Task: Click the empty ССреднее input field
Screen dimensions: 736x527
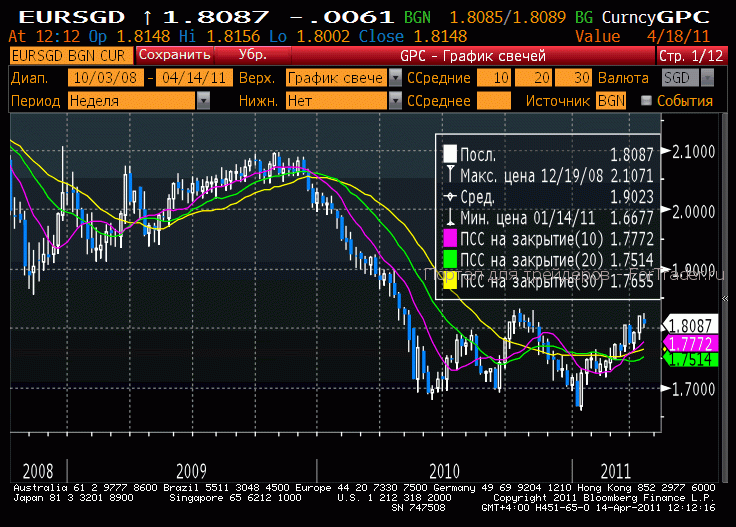Action: tap(494, 101)
